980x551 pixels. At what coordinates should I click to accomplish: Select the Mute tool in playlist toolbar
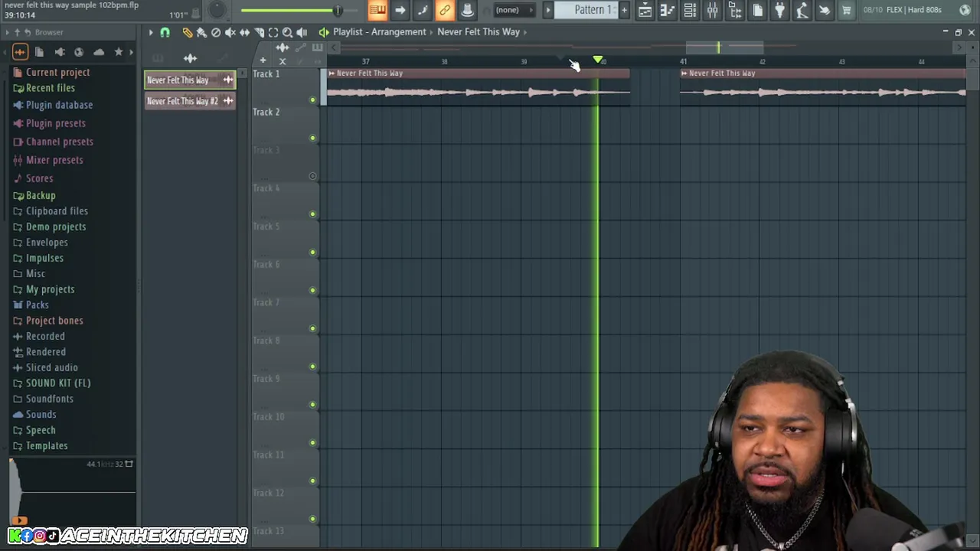[230, 32]
